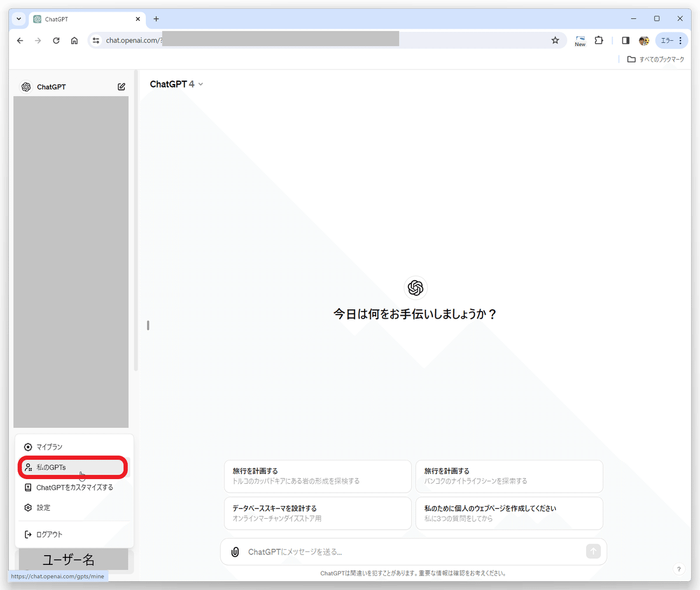Select suggestion about バンコクのナイトライフシーン
This screenshot has height=590, width=700.
pyautogui.click(x=509, y=476)
